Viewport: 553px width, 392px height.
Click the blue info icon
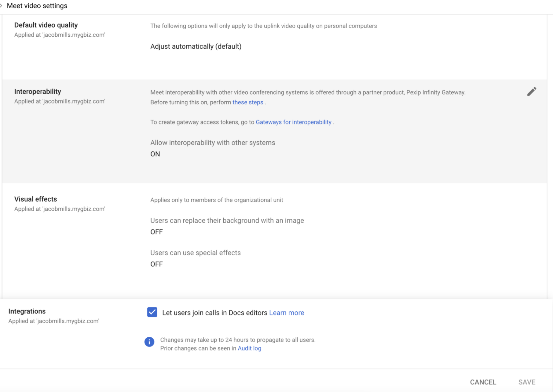pos(149,342)
